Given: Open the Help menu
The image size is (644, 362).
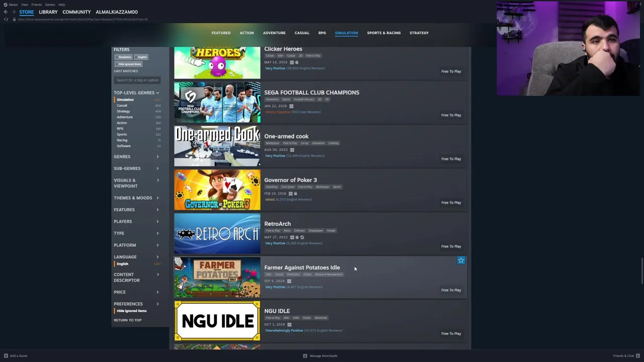Looking at the screenshot, I should tap(61, 5).
